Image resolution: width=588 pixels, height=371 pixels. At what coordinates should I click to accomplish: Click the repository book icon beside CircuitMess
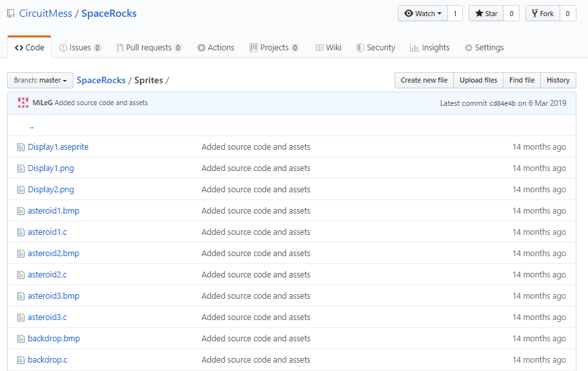pos(11,14)
